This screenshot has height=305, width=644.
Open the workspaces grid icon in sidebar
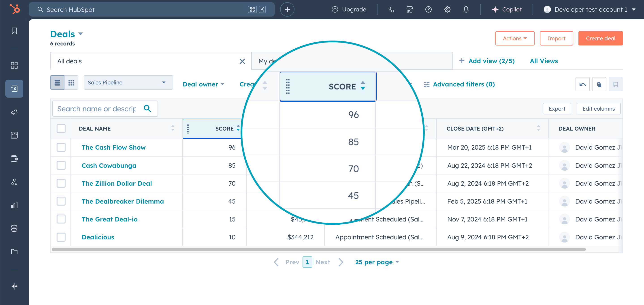[x=14, y=65]
